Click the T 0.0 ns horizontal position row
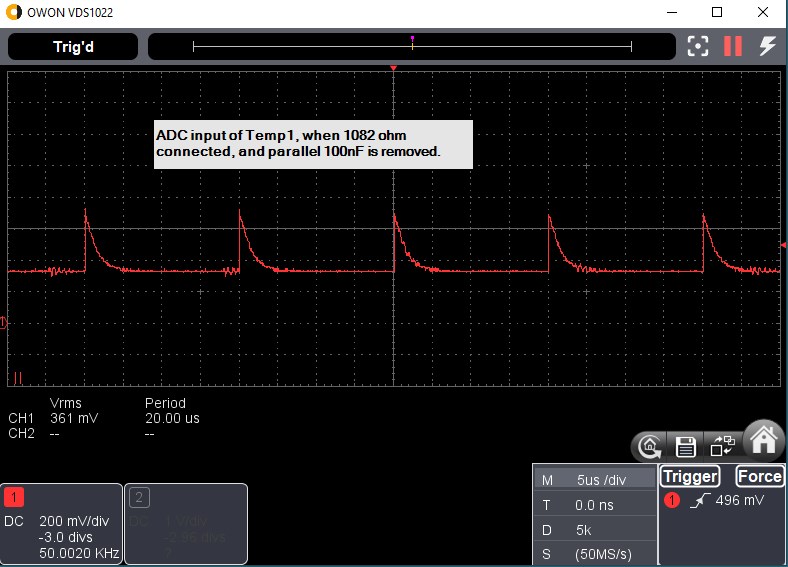 tap(594, 505)
